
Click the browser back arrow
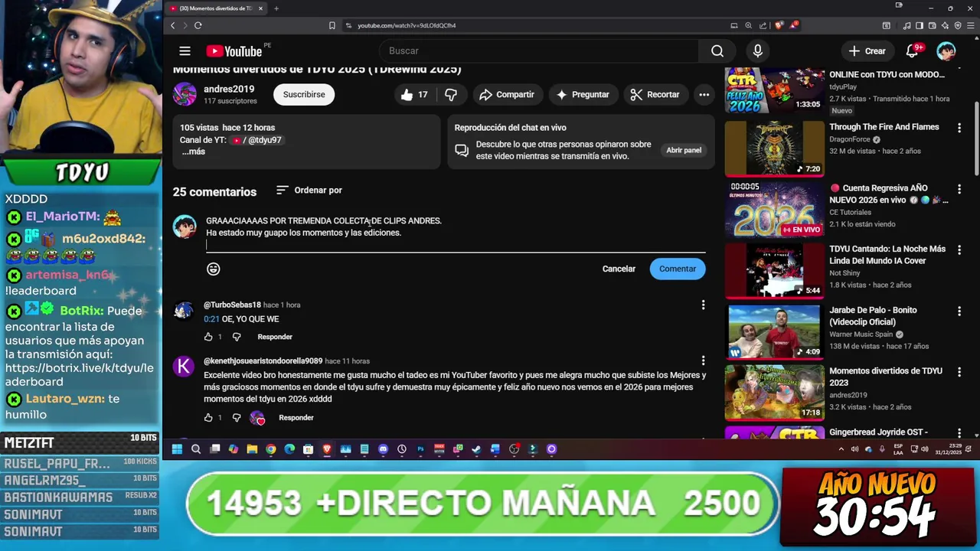[173, 25]
